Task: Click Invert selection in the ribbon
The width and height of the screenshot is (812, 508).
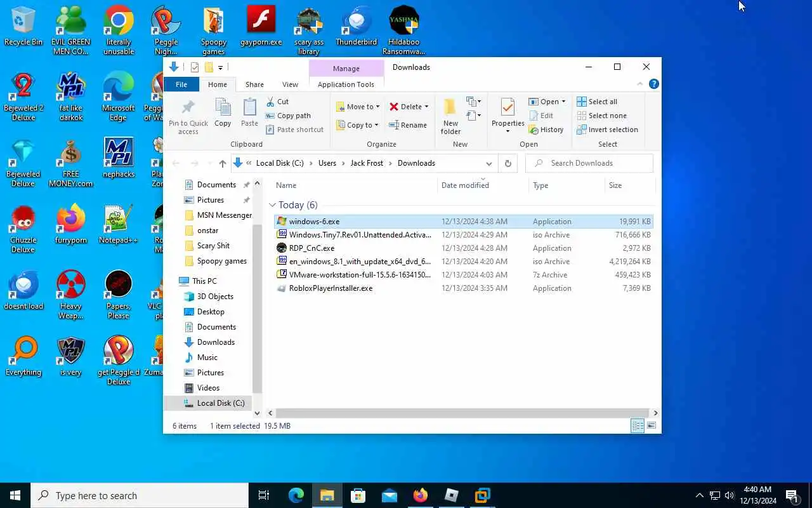Action: [607, 130]
